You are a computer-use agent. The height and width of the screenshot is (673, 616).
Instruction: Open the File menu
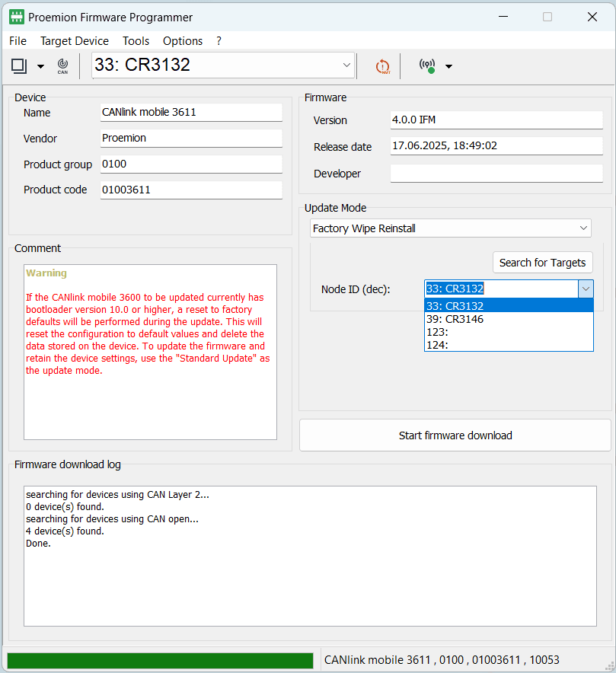[x=18, y=41]
